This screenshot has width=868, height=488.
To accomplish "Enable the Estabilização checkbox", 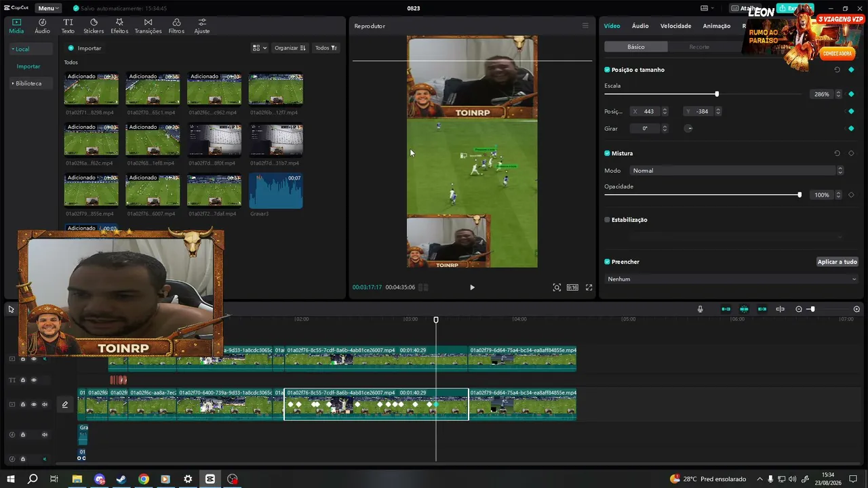I will coord(607,220).
